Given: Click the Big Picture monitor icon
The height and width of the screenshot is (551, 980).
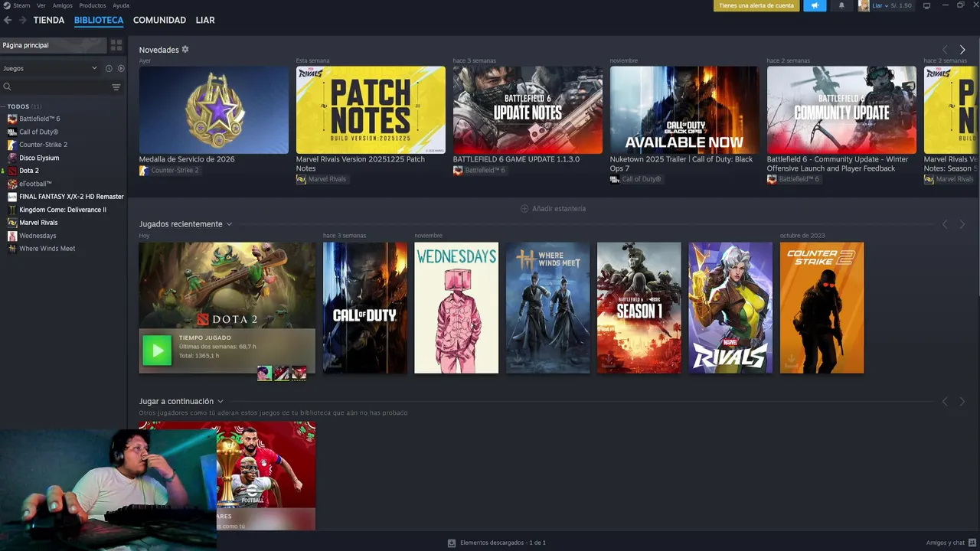Looking at the screenshot, I should 926,5.
